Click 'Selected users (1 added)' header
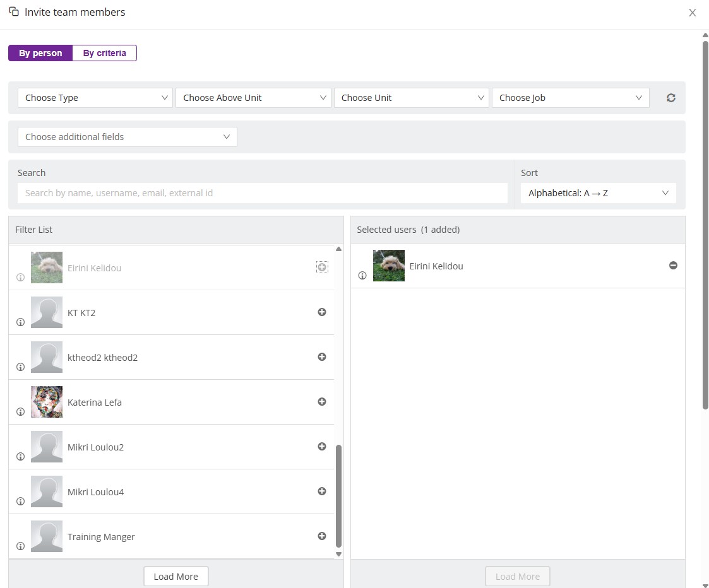 pos(408,230)
